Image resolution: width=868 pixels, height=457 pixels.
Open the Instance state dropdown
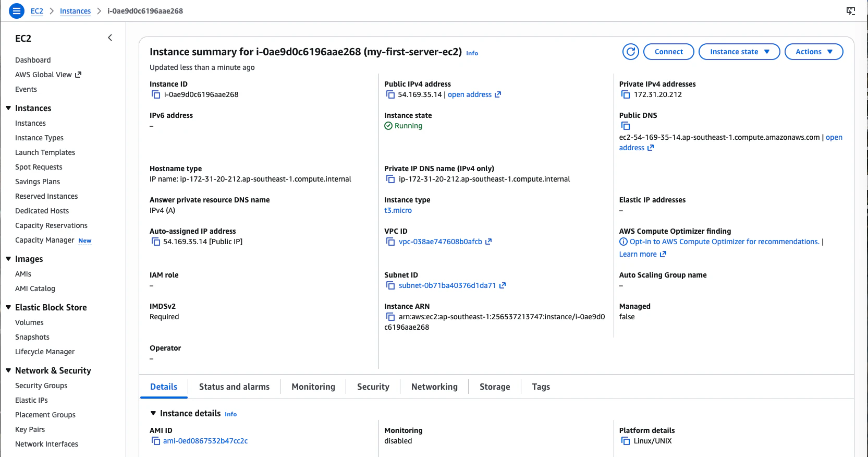click(739, 52)
